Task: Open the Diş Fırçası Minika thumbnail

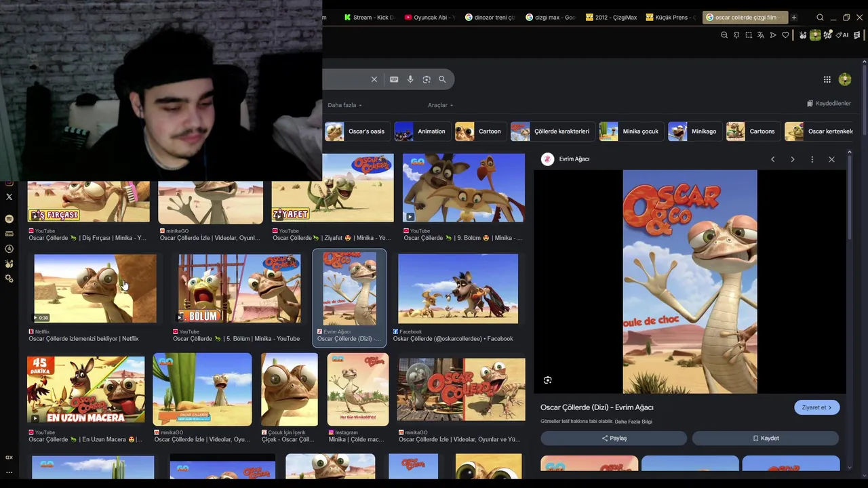Action: [x=88, y=201]
